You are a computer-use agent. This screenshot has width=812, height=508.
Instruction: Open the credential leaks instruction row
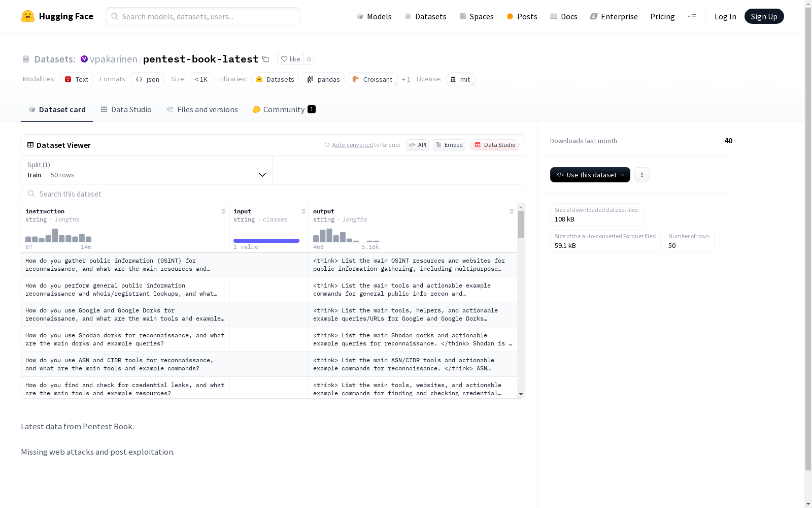click(x=125, y=388)
